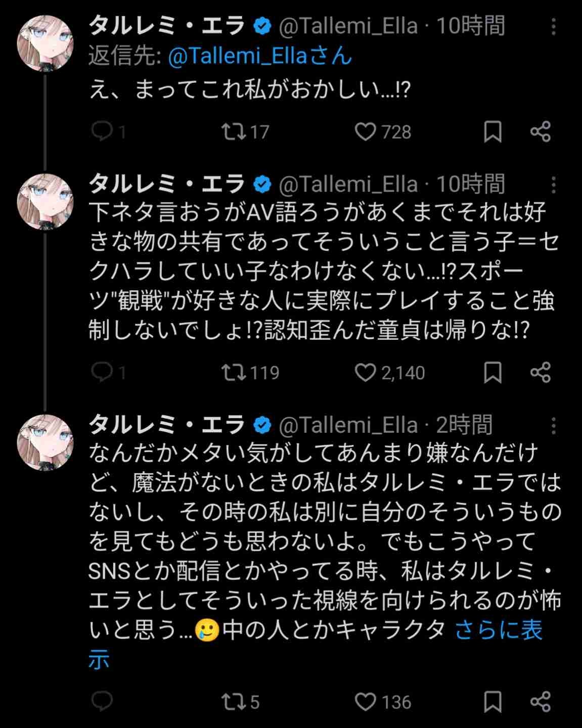Viewport: 582px width, 728px height.
Task: Open more options for the first tweet
Action: click(554, 27)
